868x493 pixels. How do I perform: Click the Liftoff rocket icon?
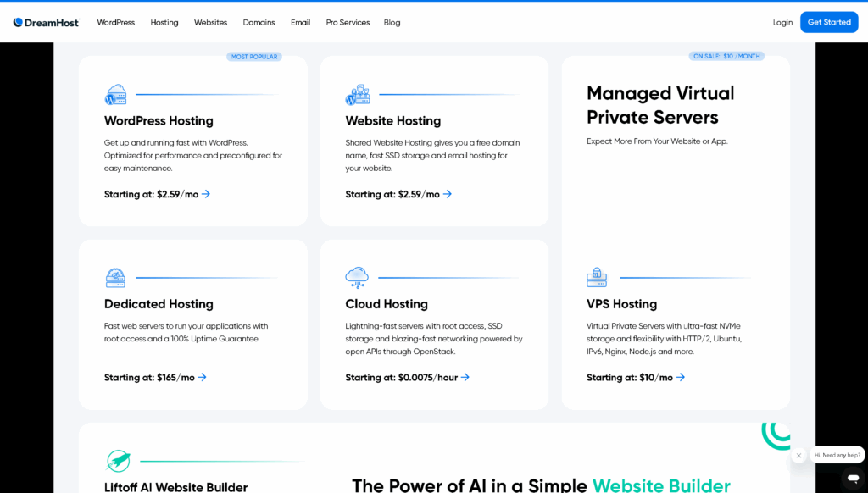coord(119,460)
